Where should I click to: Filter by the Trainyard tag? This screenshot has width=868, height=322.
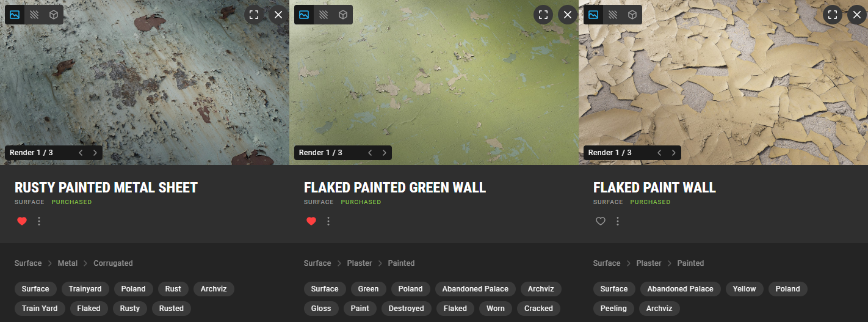point(85,289)
